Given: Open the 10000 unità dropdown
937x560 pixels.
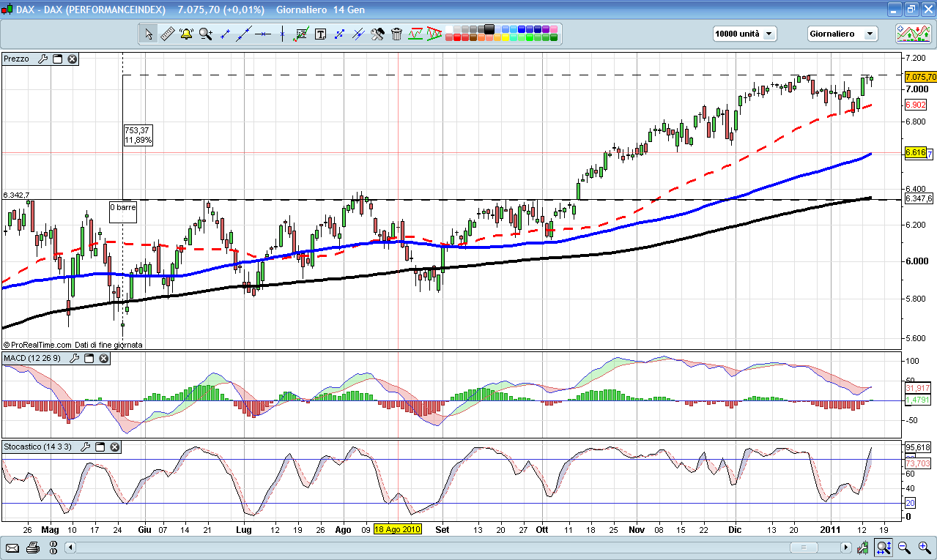Looking at the screenshot, I should 745,34.
